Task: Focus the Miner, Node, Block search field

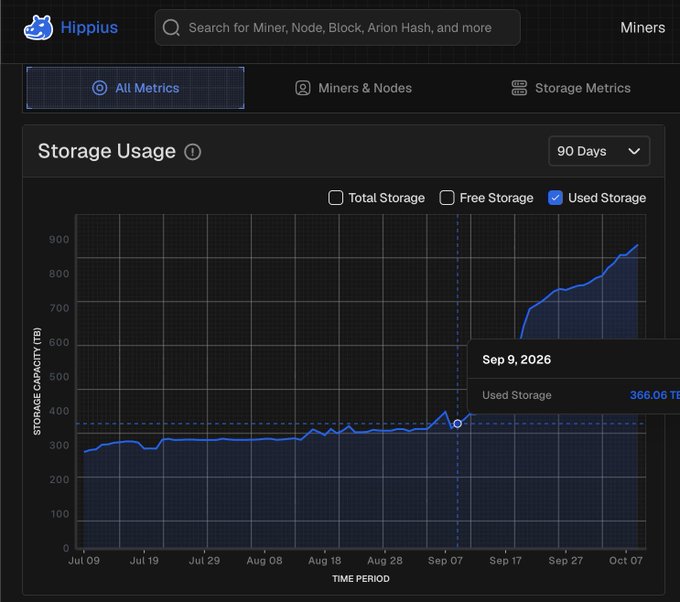Action: (337, 28)
